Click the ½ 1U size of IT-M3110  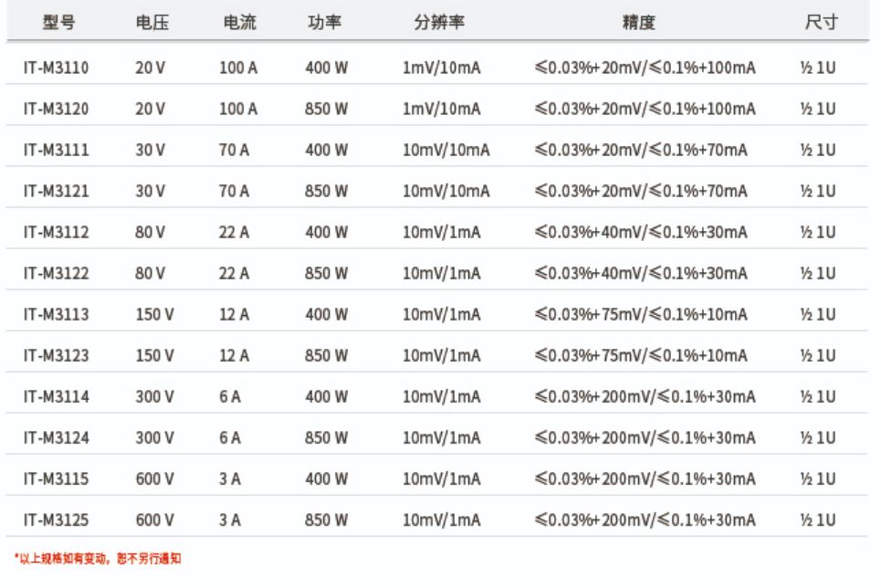818,68
